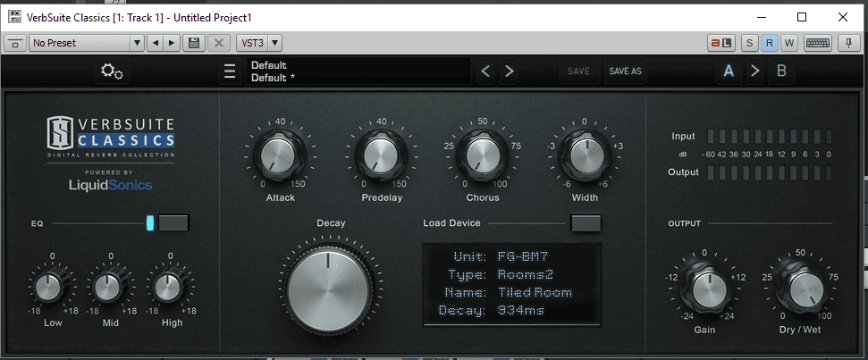868x360 pixels.
Task: Click the output Gain knob
Action: click(706, 289)
